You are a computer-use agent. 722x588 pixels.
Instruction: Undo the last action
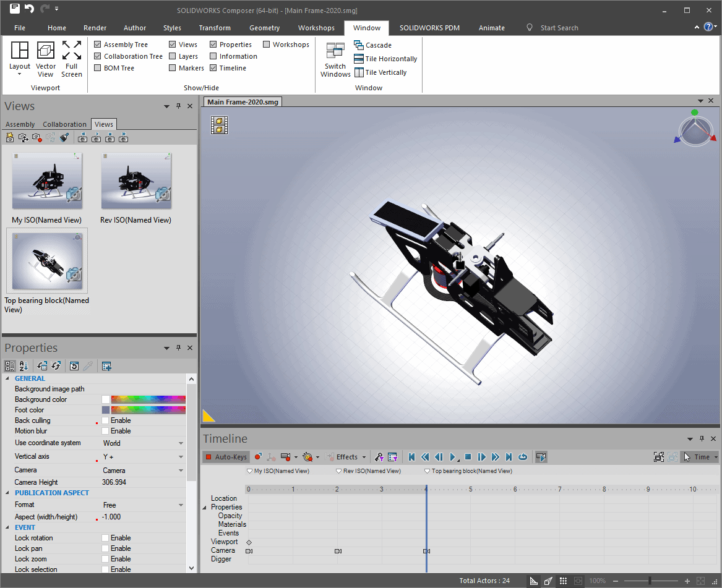tap(30, 8)
